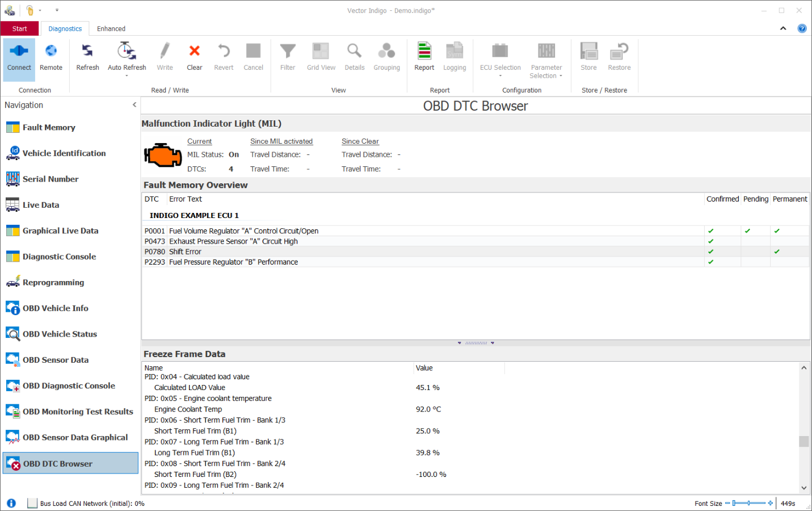
Task: Select DTC P0001 row
Action: point(476,231)
